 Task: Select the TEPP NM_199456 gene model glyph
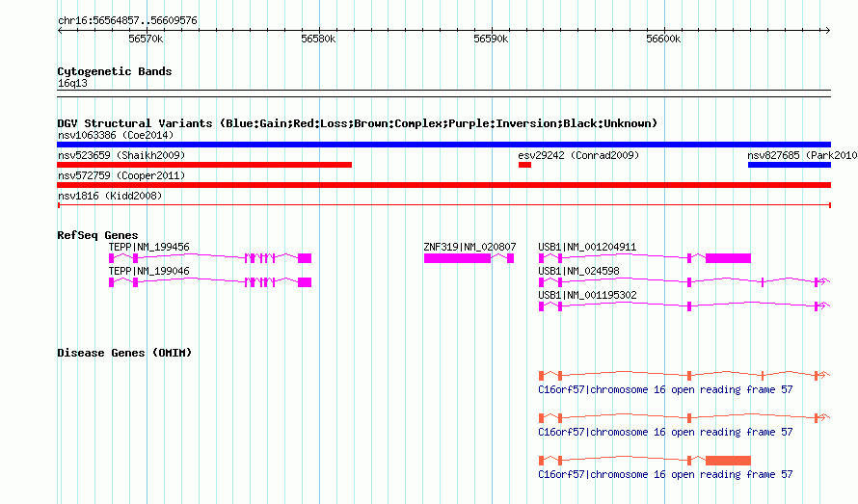210,258
